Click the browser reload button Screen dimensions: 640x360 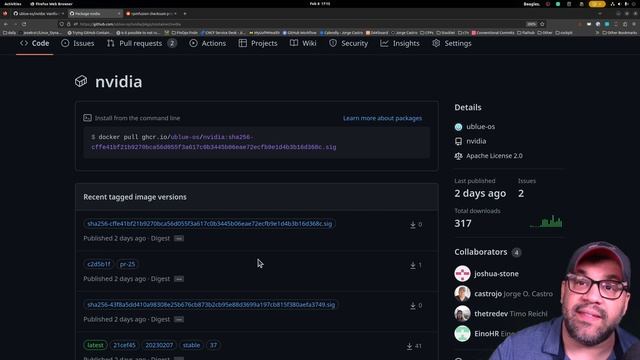24,24
